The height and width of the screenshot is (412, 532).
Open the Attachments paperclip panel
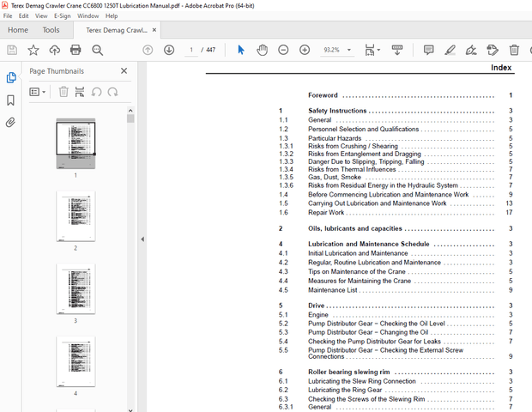point(11,123)
